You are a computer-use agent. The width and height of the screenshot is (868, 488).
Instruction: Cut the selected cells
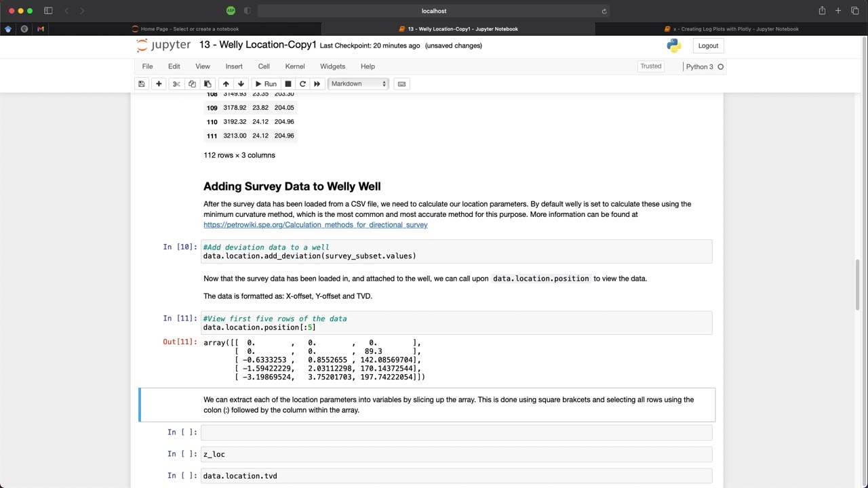click(x=176, y=83)
